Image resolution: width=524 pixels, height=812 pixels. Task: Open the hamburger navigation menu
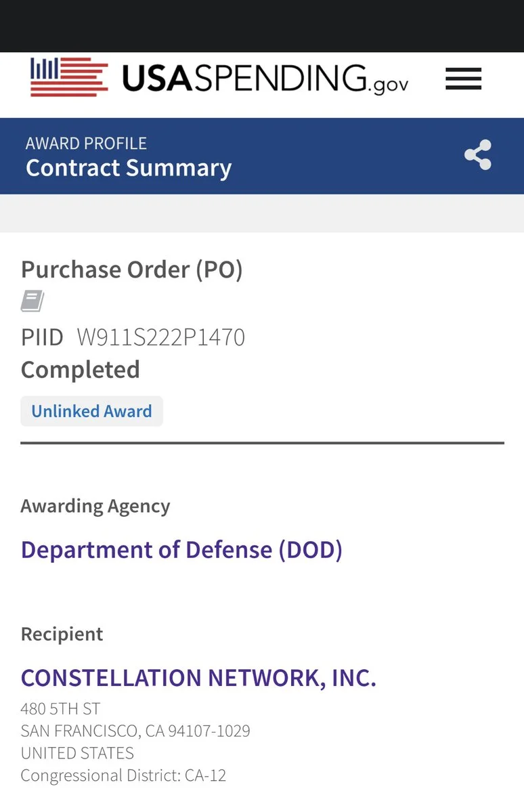pos(463,79)
